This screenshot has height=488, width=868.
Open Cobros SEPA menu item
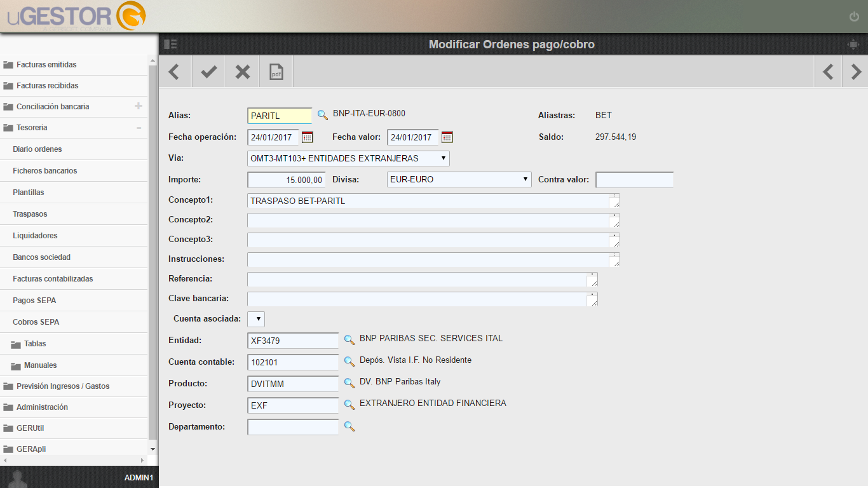click(74, 322)
